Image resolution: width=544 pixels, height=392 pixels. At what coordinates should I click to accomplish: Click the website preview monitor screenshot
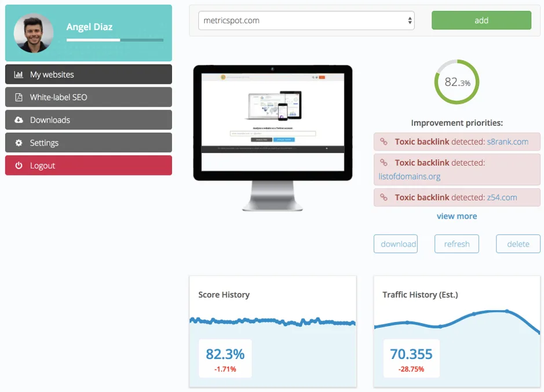(x=273, y=138)
